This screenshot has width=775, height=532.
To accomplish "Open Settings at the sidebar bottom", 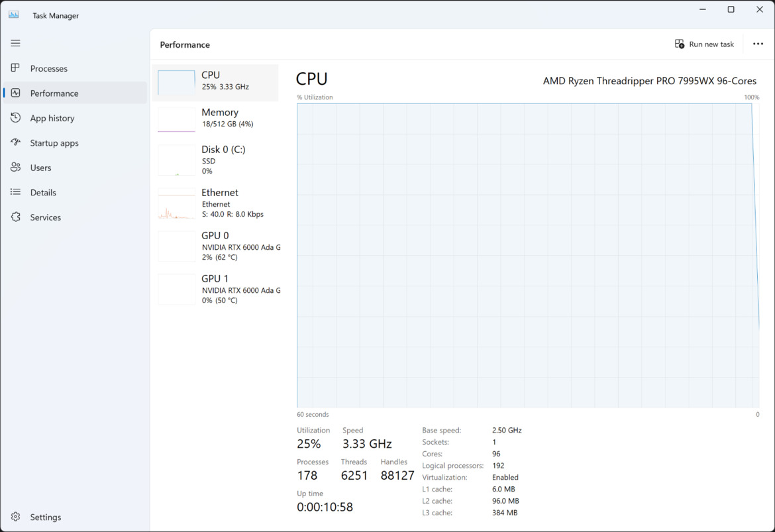I will (x=44, y=517).
